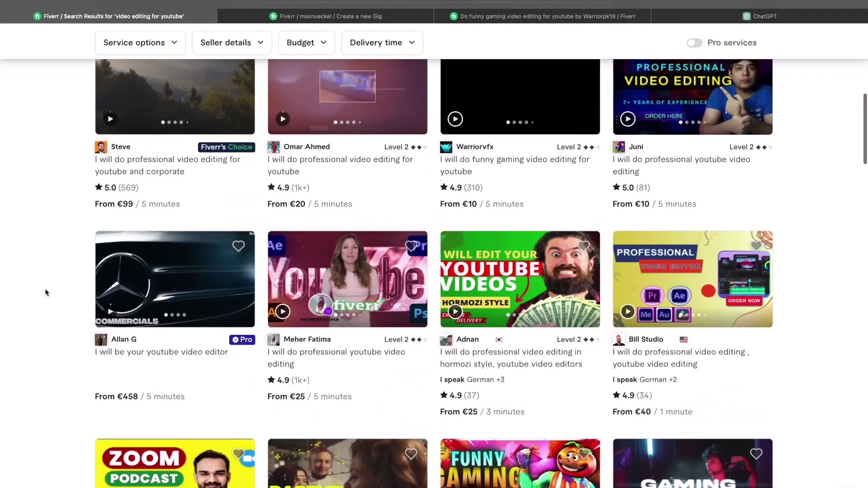Click 'I speak German +2' text

click(x=645, y=380)
